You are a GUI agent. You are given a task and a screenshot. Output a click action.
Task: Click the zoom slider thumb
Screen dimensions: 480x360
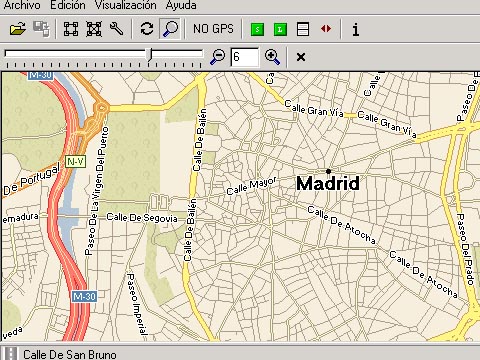150,55
